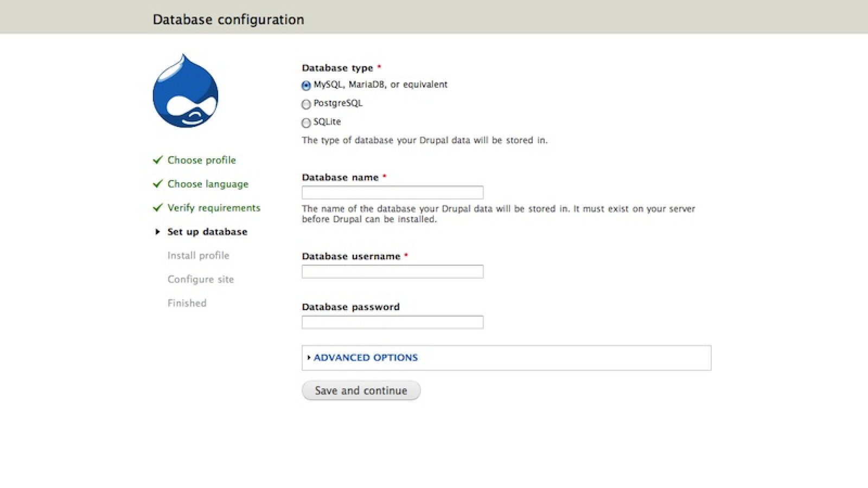This screenshot has width=868, height=488.
Task: Click the Configure site step
Action: [200, 280]
